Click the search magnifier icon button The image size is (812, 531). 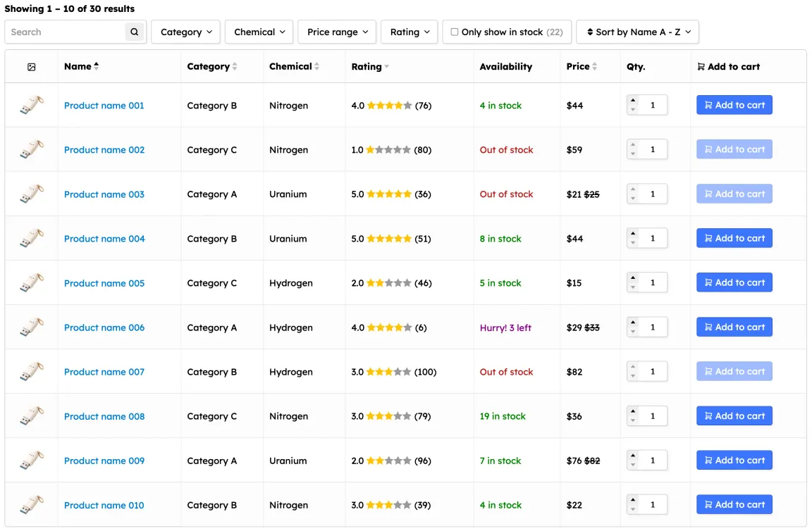134,32
